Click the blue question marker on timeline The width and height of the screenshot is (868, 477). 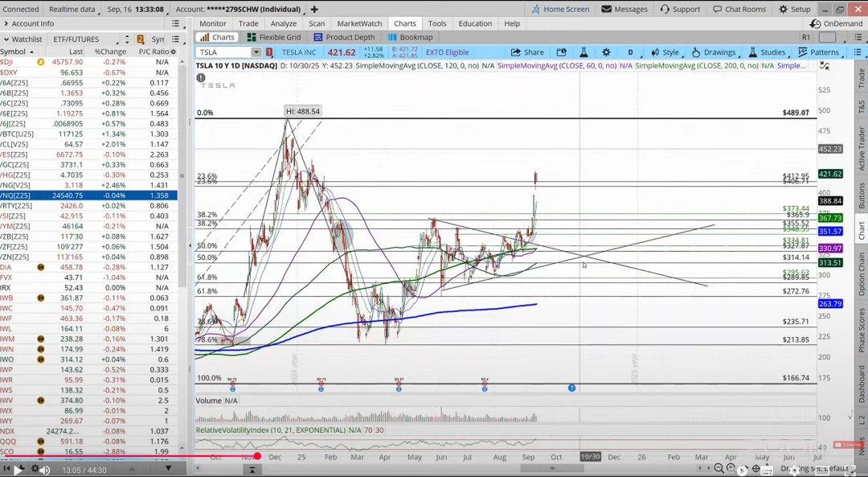[x=572, y=389]
